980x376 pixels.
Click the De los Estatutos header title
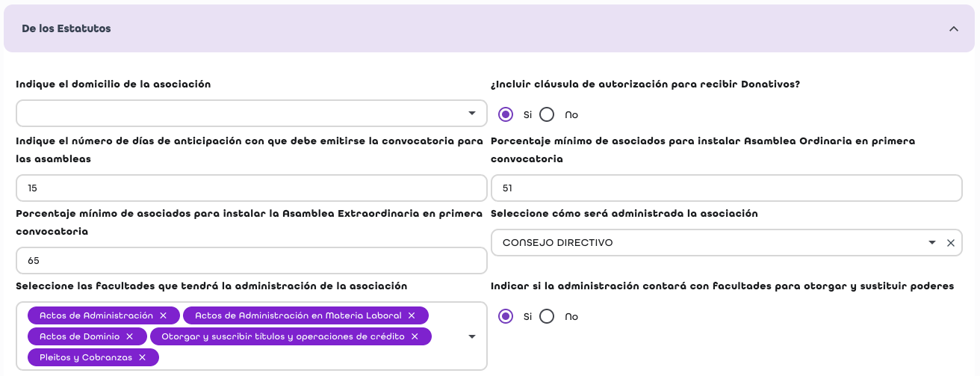(66, 28)
